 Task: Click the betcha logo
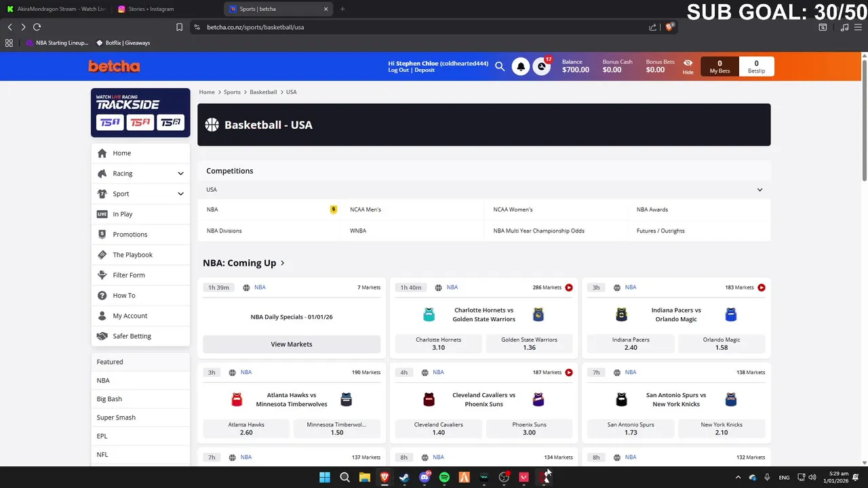114,66
